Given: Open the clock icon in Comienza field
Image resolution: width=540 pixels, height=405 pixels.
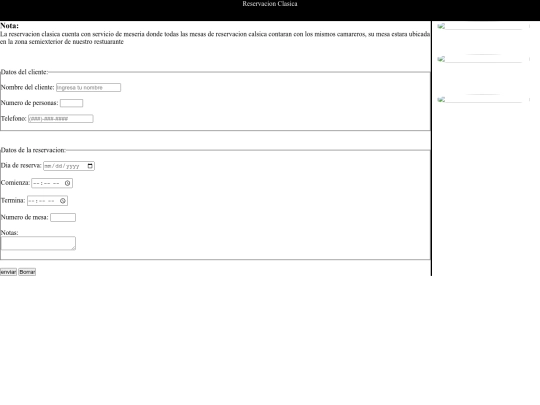Looking at the screenshot, I should (x=68, y=183).
